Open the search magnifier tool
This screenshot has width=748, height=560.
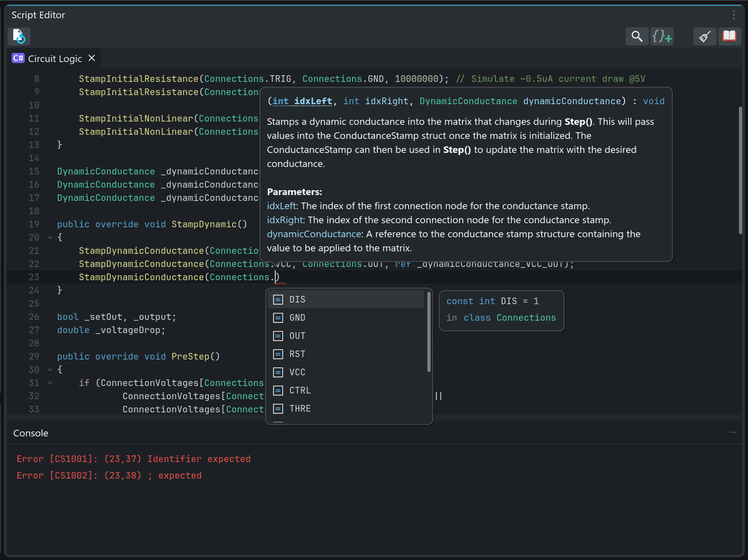[x=637, y=36]
